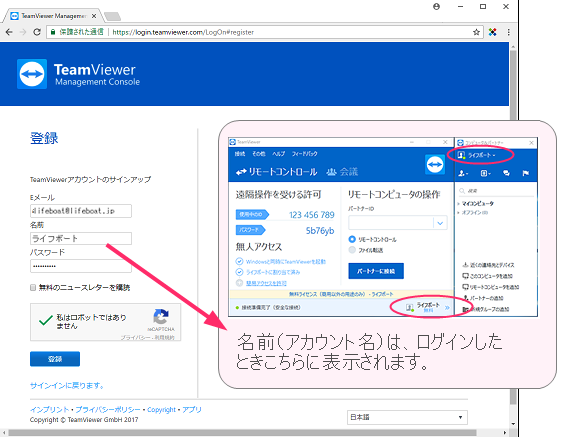This screenshot has width=566, height=437.
Task: View the secure connection lock info
Action: [53, 32]
